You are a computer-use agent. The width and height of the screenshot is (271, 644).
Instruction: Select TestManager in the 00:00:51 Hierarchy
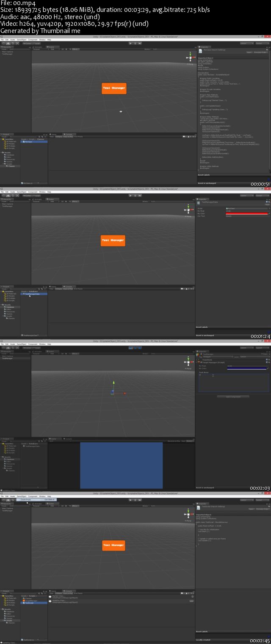8,54
